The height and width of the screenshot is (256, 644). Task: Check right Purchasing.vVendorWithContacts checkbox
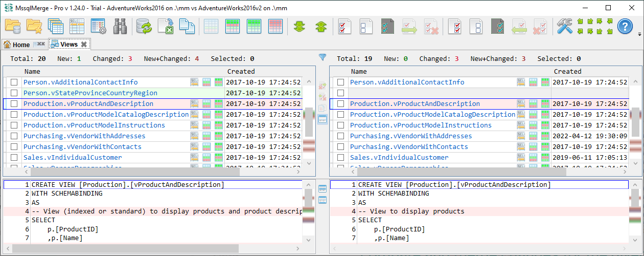[341, 146]
